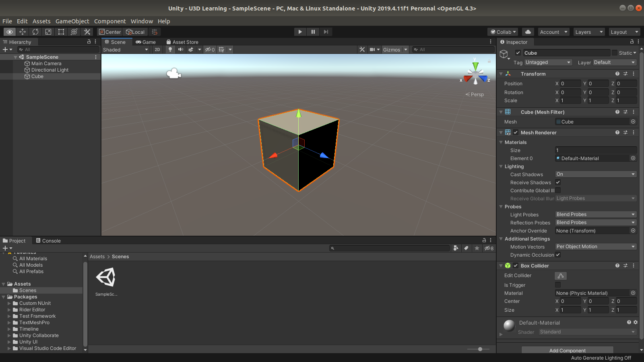
Task: Toggle scene grid visibility
Action: 221,49
